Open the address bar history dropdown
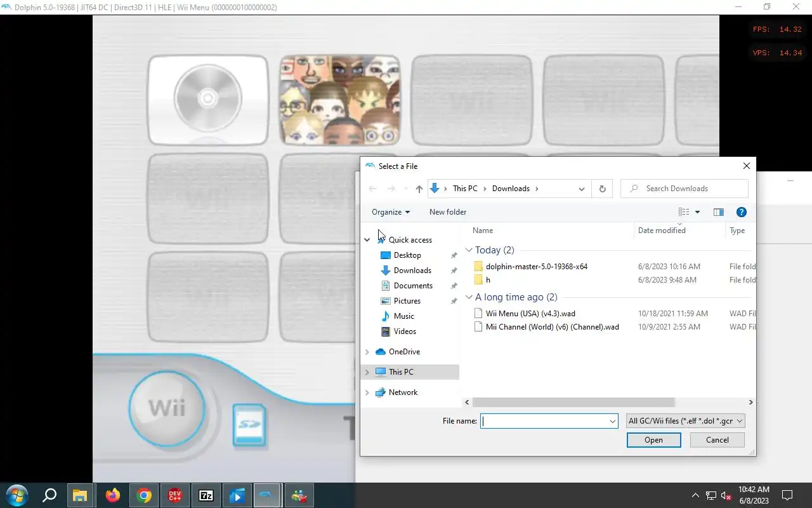Viewport: 812px width, 508px height. tap(582, 189)
